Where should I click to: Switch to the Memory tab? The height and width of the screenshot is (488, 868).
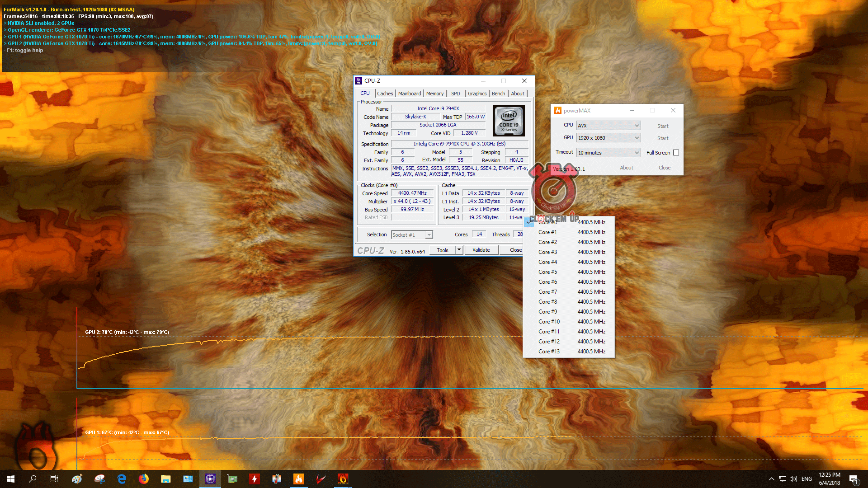pyautogui.click(x=434, y=94)
